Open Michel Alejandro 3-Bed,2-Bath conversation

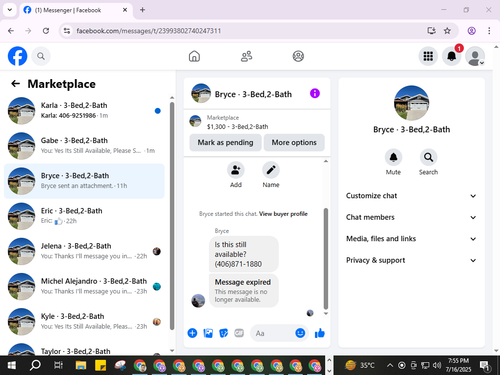[84, 286]
